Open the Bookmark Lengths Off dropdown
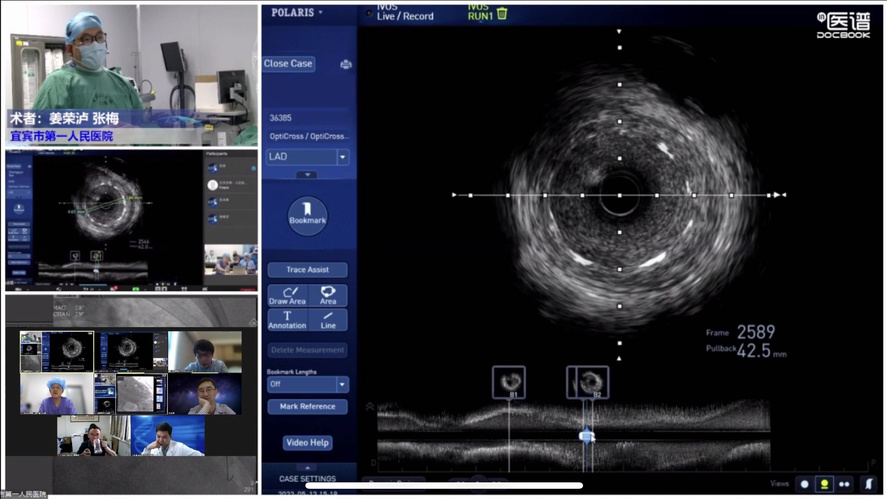887x499 pixels. point(342,384)
